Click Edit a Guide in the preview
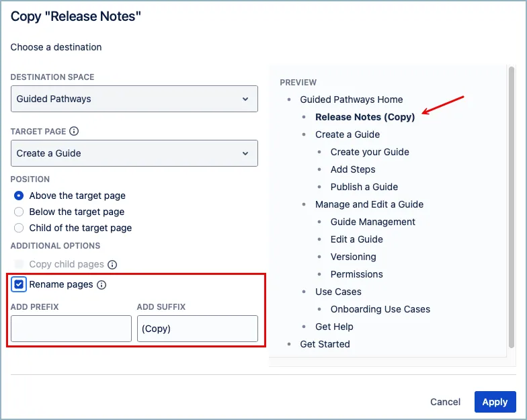This screenshot has height=420, width=527. pos(356,239)
